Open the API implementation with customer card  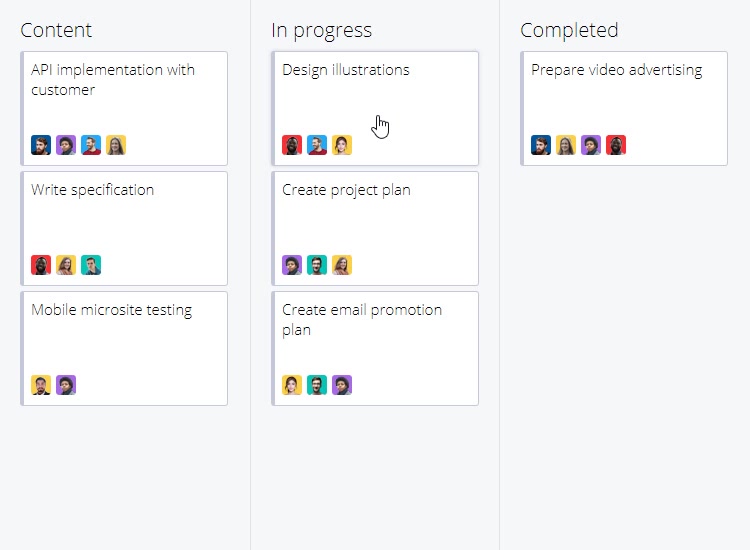pos(124,109)
